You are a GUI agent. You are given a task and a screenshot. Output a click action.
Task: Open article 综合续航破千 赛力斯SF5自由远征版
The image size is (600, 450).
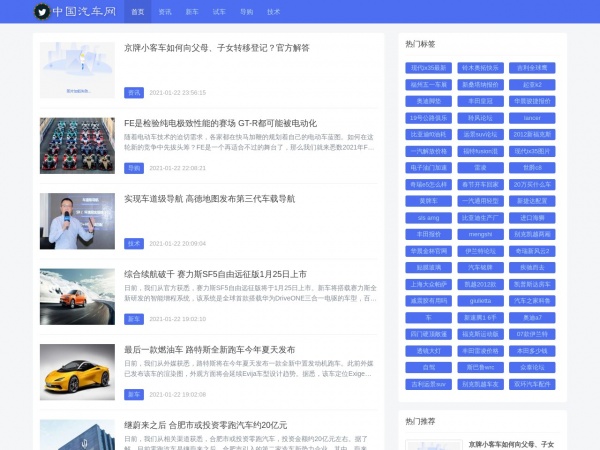215,274
